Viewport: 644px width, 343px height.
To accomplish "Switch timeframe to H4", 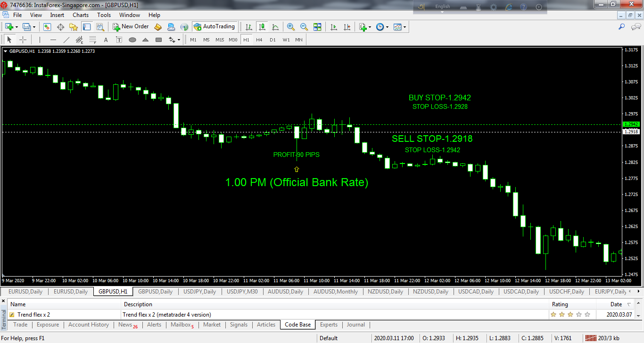I will coord(259,40).
